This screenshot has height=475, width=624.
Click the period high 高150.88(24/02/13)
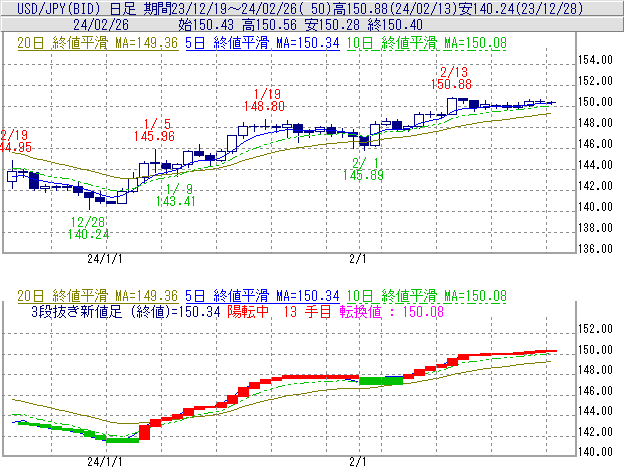tap(396, 8)
